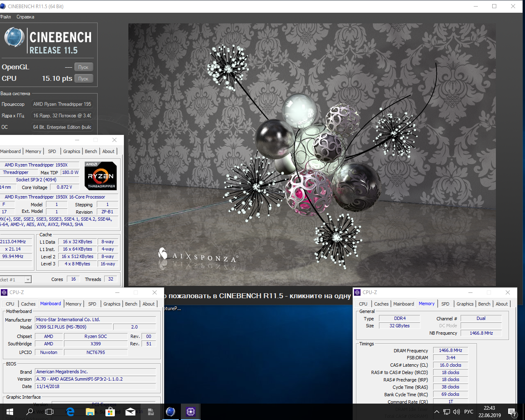Show hidden system tray icons

pyautogui.click(x=436, y=412)
